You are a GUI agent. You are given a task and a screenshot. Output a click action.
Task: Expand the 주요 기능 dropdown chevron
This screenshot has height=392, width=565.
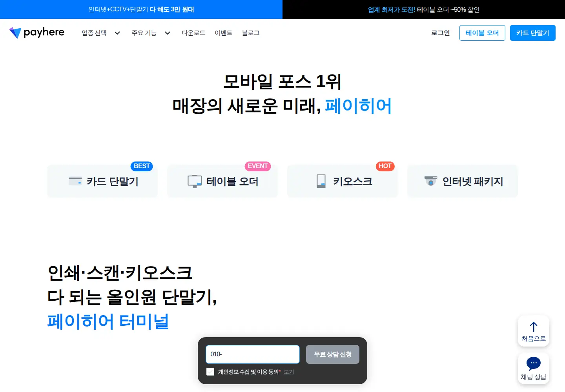pos(168,33)
